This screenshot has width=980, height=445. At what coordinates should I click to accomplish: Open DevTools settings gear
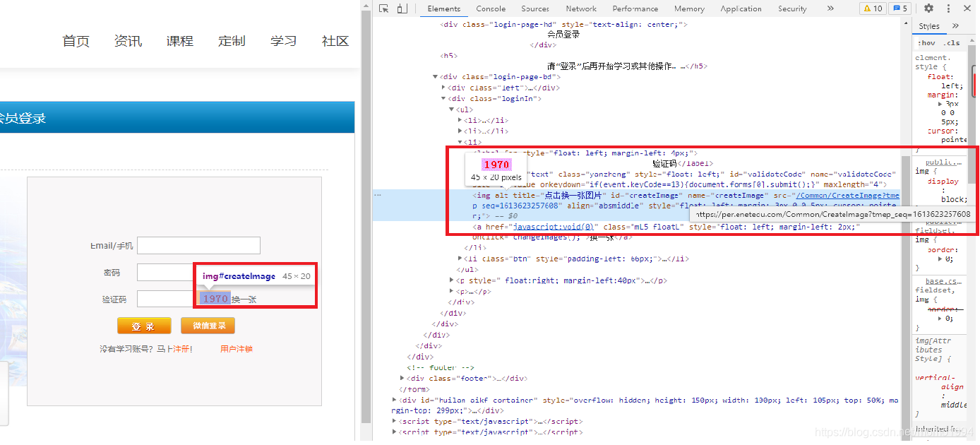point(928,8)
